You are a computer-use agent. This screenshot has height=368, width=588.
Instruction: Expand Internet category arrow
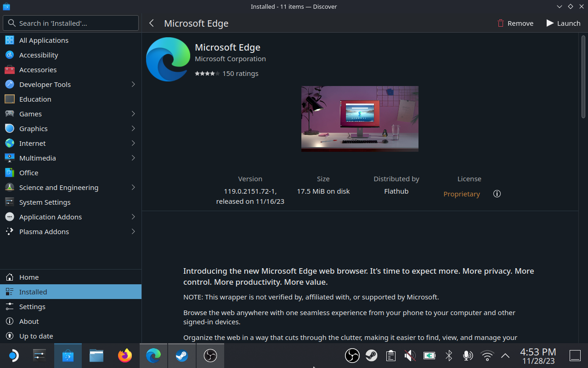tap(133, 143)
